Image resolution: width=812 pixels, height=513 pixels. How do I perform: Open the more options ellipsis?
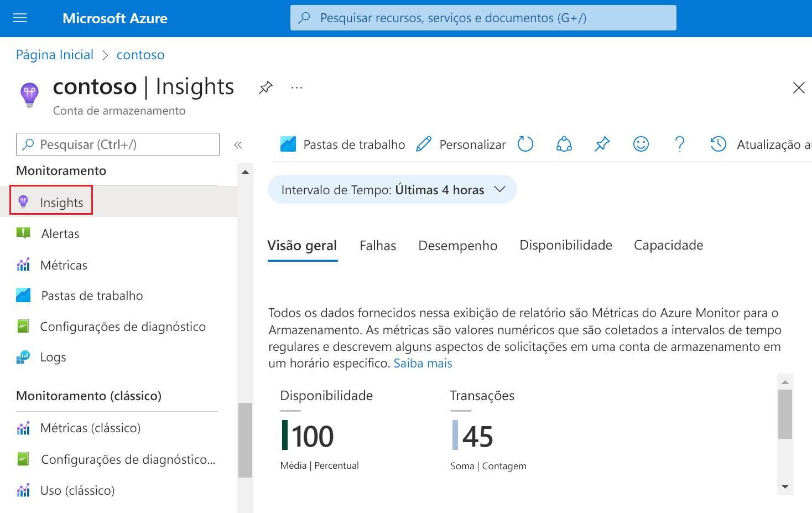(x=297, y=87)
